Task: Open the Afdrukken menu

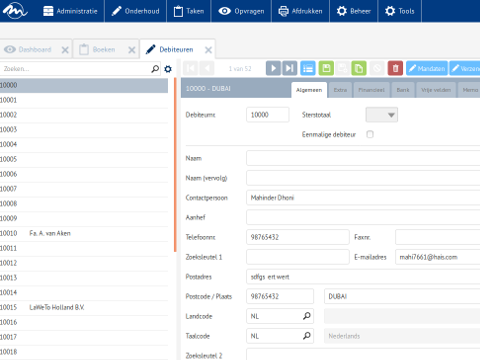Action: (300, 11)
